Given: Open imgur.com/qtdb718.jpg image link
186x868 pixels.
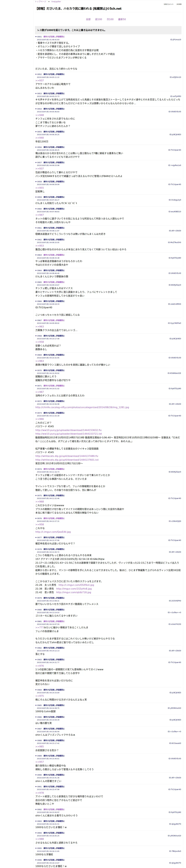Looking at the screenshot, I should (74, 592).
